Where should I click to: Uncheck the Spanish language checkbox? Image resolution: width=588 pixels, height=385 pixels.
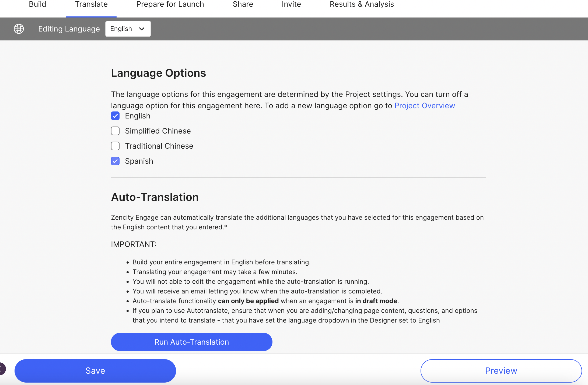tap(115, 161)
